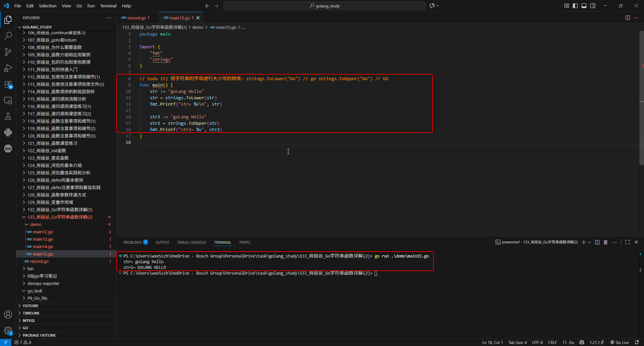The image size is (644, 346).
Task: Change line ending CRLF in status bar
Action: point(552,342)
